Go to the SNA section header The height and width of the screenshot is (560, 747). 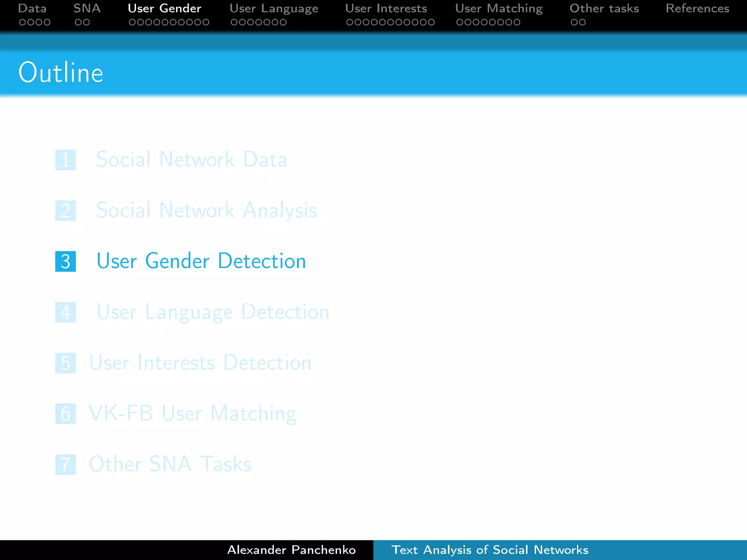(87, 8)
